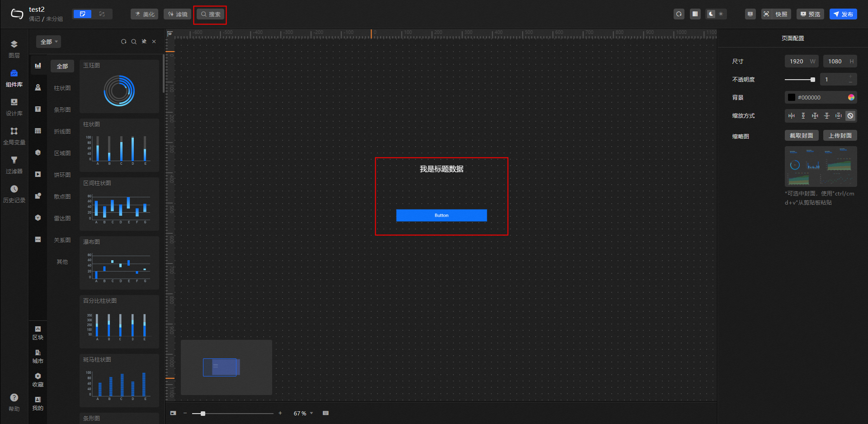Select the 饼环图 chart type tab
Screen dimensions: 868x424
62,175
